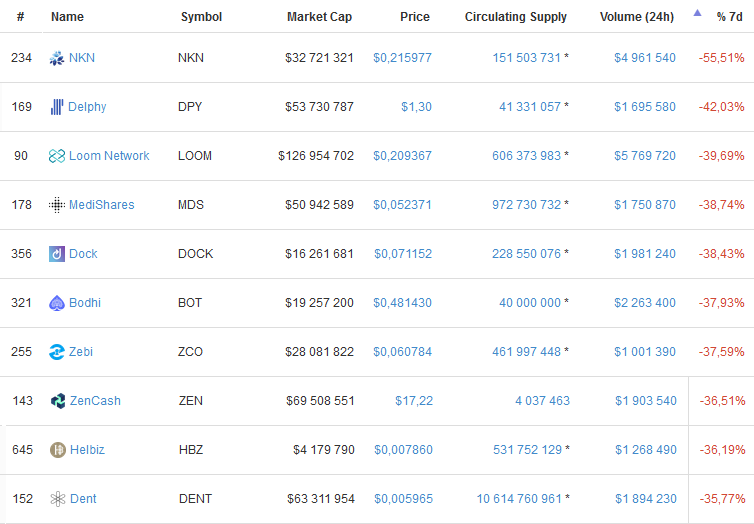Click Helbiz volume $1 268 490
Viewport: 754px width, 524px height.
[x=646, y=450]
